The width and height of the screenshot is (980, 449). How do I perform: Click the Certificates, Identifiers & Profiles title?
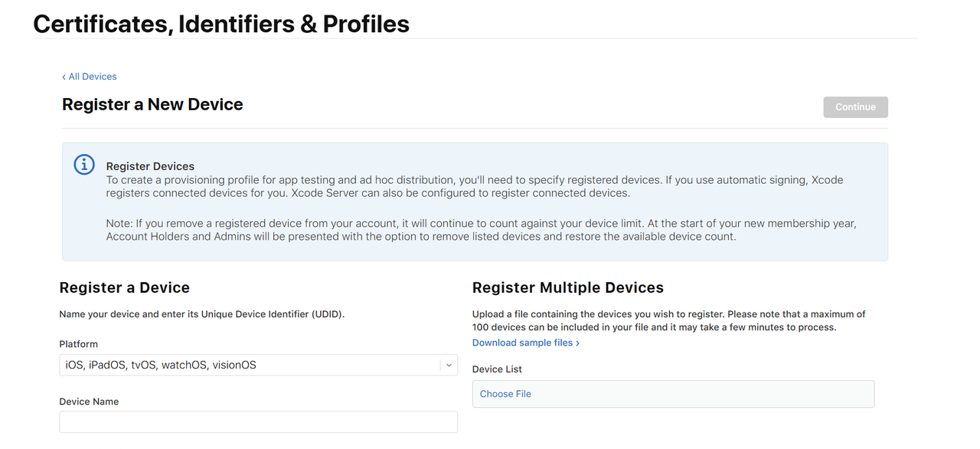click(221, 25)
